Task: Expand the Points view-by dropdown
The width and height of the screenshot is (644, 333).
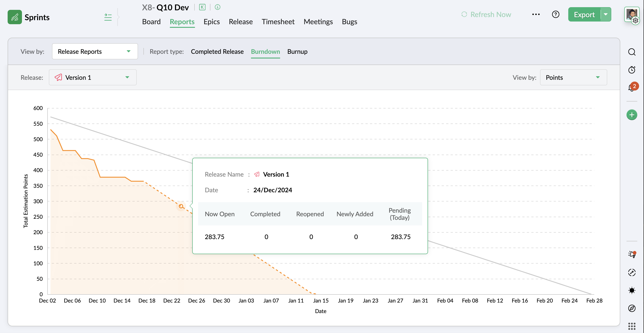Action: pyautogui.click(x=573, y=78)
